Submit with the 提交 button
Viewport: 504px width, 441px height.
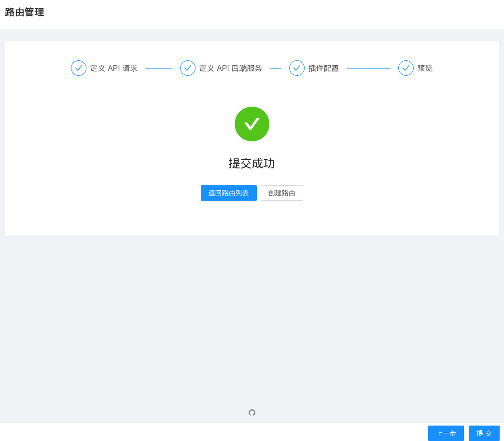(484, 433)
